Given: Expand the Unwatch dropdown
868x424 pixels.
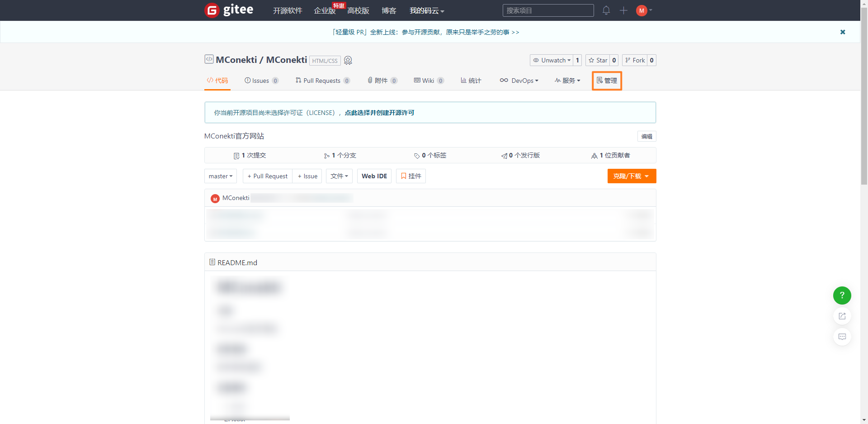Looking at the screenshot, I should click(552, 60).
